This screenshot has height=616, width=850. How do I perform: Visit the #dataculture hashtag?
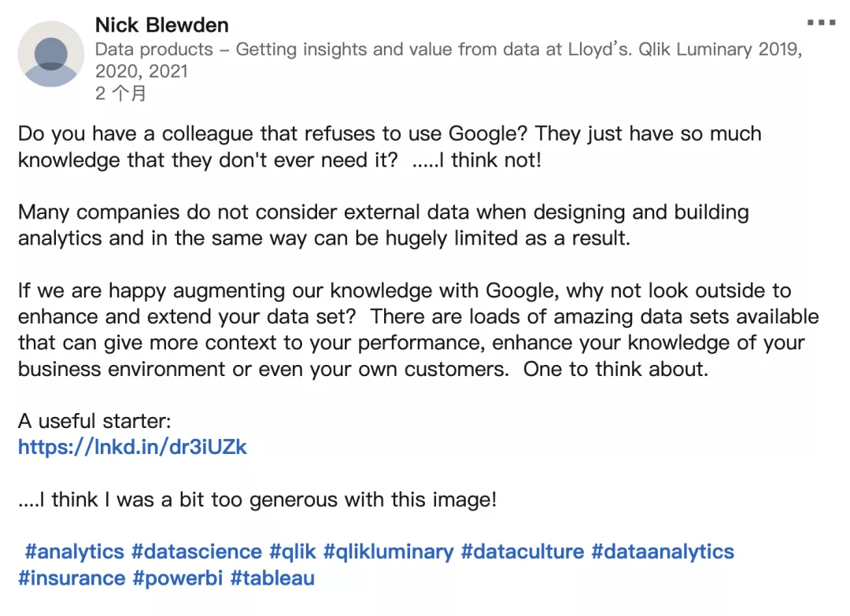point(523,551)
